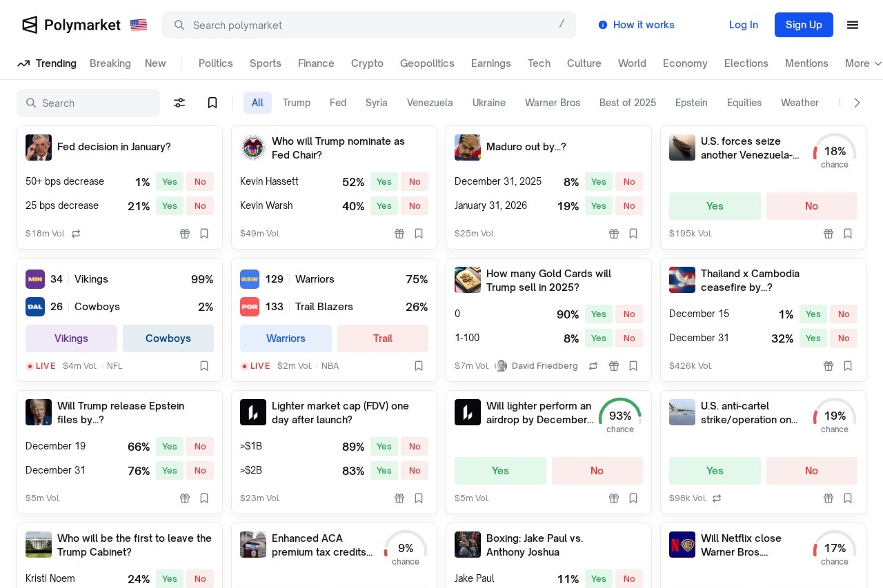Open the Sports category
The image size is (883, 588).
coord(266,63)
